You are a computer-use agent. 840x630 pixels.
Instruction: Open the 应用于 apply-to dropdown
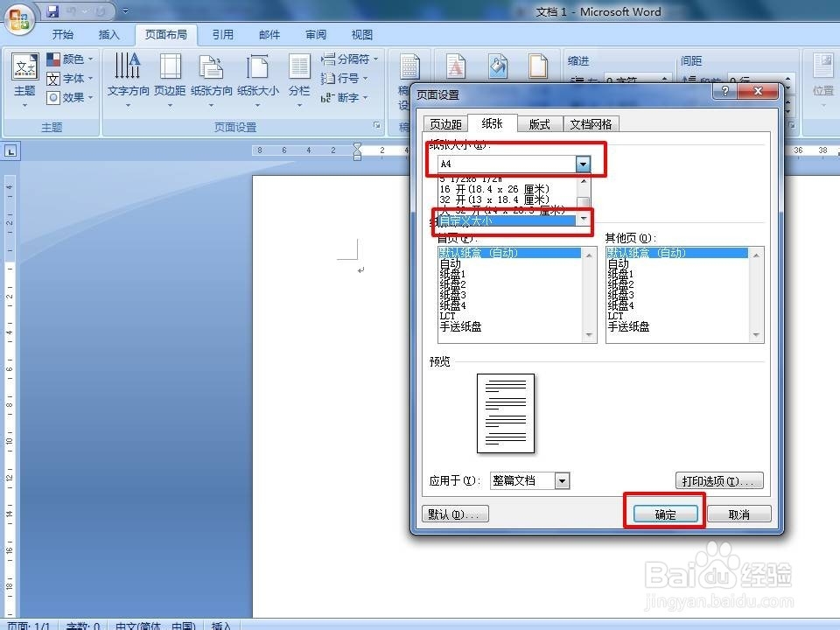pos(563,480)
